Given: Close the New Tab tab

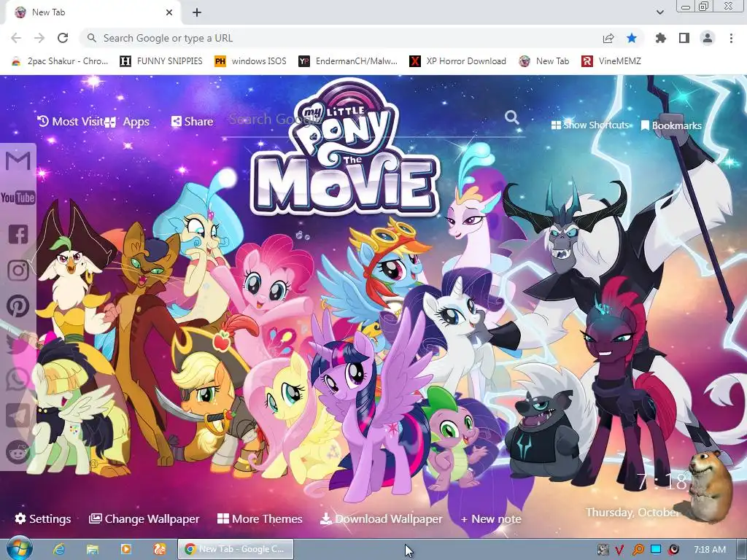Looking at the screenshot, I should click(x=169, y=12).
